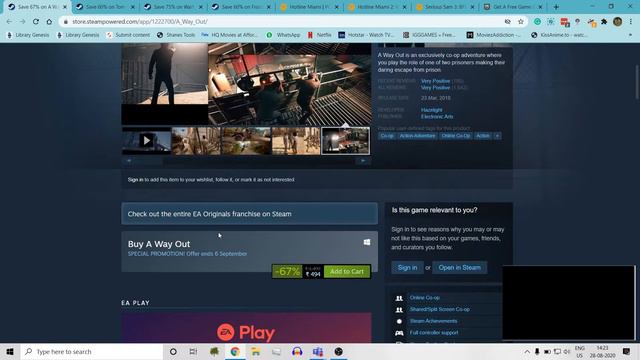Open Task View on taskbar
Screen dimensions: 640x360
(x=193, y=351)
